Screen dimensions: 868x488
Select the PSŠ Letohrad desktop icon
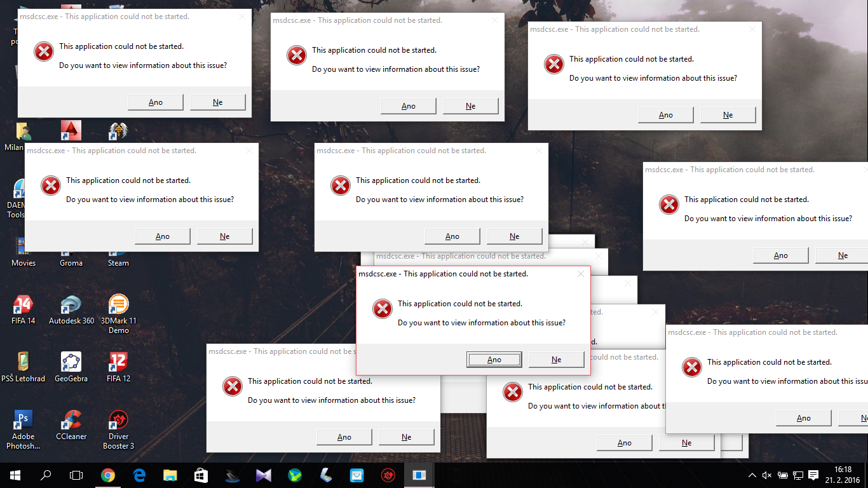(x=23, y=363)
